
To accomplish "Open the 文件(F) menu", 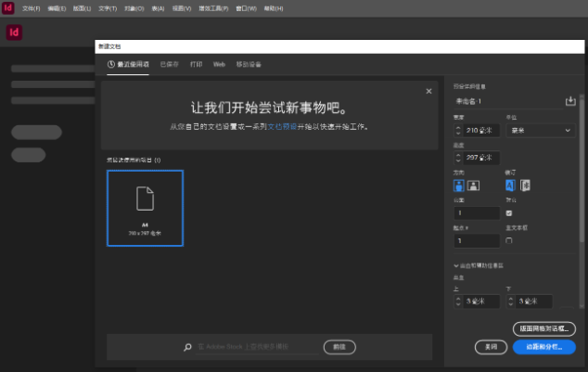I will [31, 7].
